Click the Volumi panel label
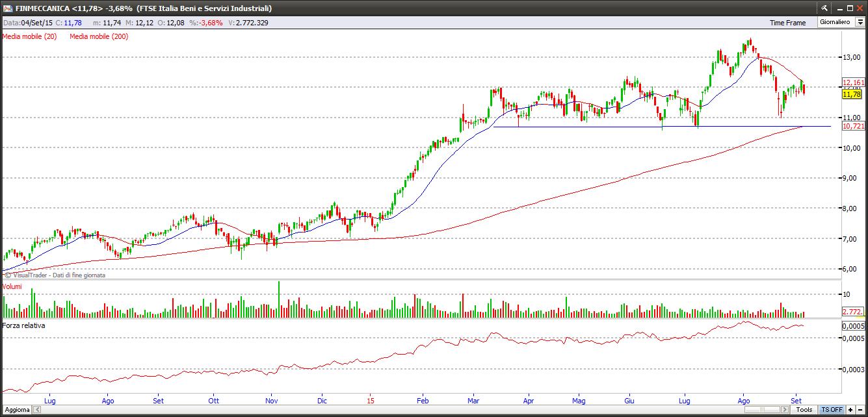 (12, 286)
